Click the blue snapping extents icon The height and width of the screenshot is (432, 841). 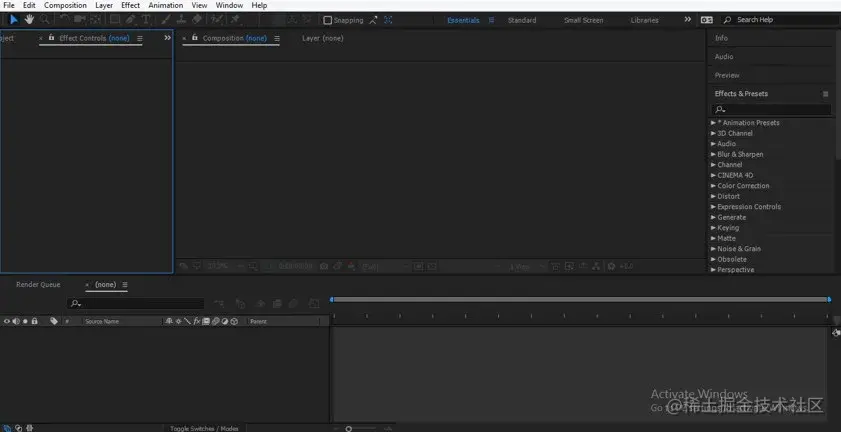[x=388, y=20]
